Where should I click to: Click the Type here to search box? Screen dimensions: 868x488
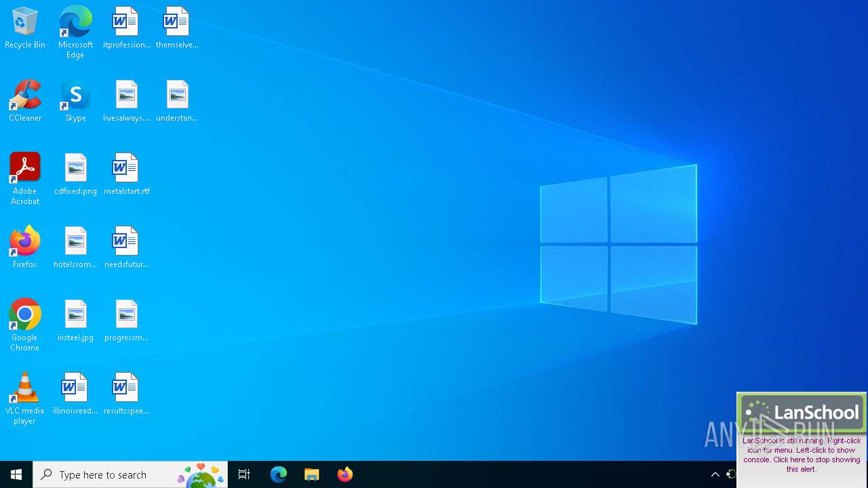click(130, 474)
